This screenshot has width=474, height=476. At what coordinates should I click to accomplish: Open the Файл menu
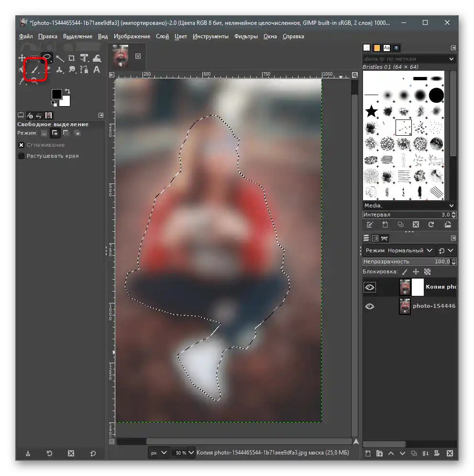[26, 36]
